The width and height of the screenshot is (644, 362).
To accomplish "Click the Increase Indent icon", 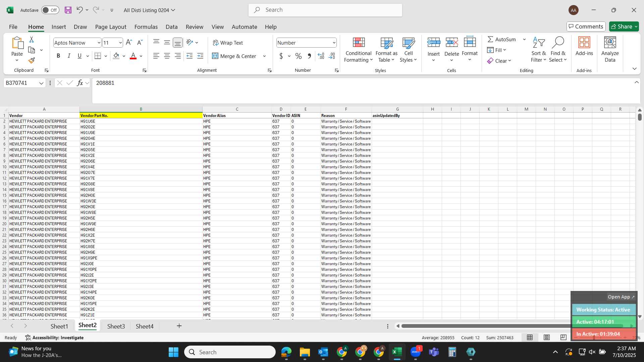I will pos(200,56).
